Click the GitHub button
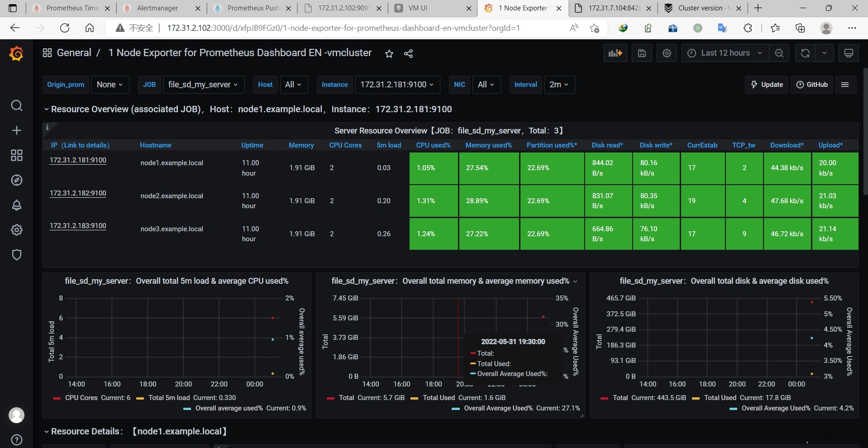Viewport: 868px width, 448px height. pyautogui.click(x=812, y=85)
